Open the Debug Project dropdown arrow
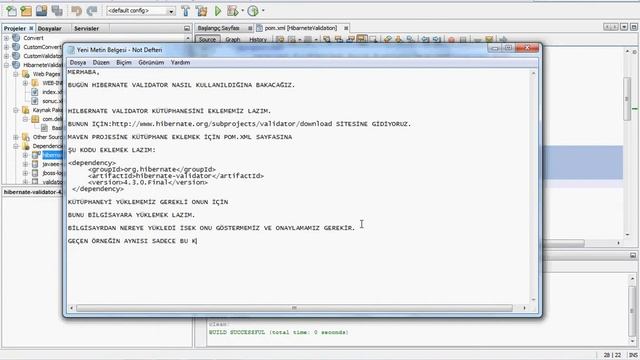The image size is (640, 360). click(x=242, y=11)
